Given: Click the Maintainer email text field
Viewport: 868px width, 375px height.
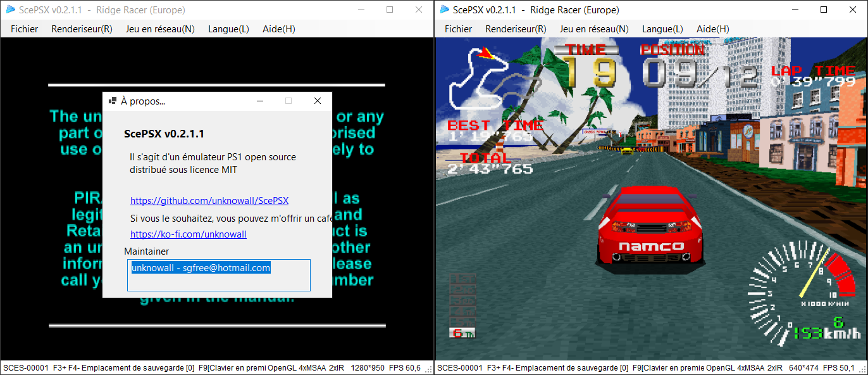Looking at the screenshot, I should [218, 275].
